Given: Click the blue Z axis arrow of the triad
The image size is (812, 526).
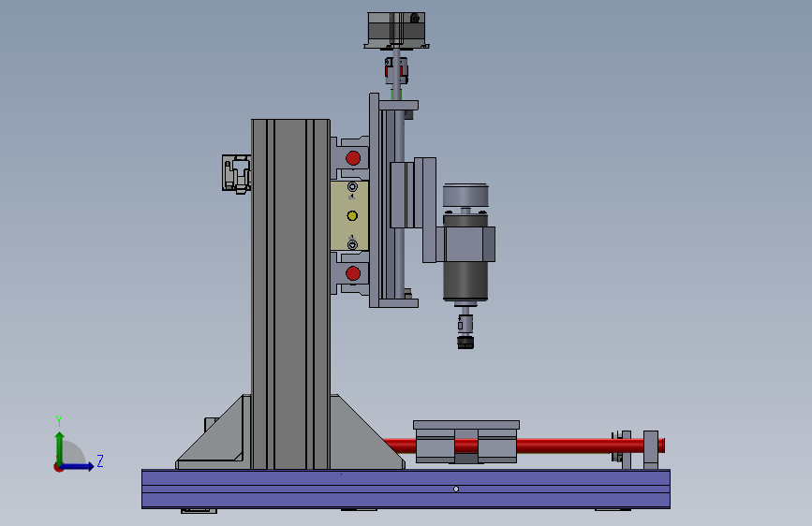Looking at the screenshot, I should tap(78, 466).
